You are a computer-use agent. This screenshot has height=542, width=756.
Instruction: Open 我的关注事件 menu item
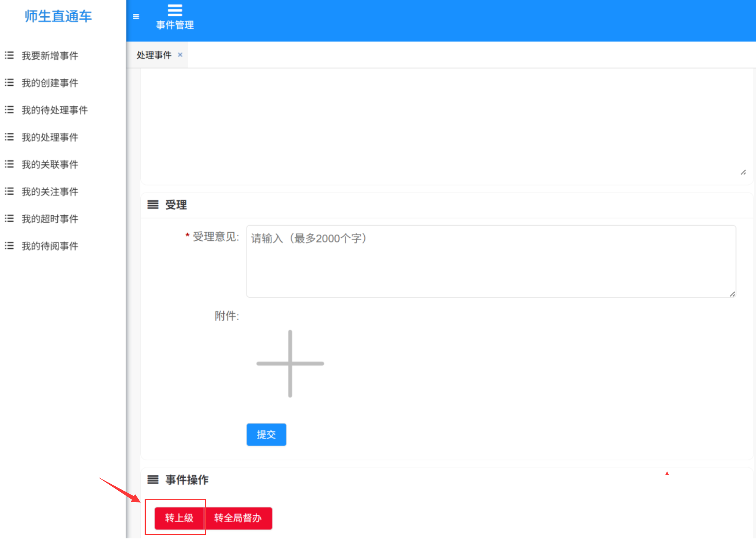(x=50, y=192)
